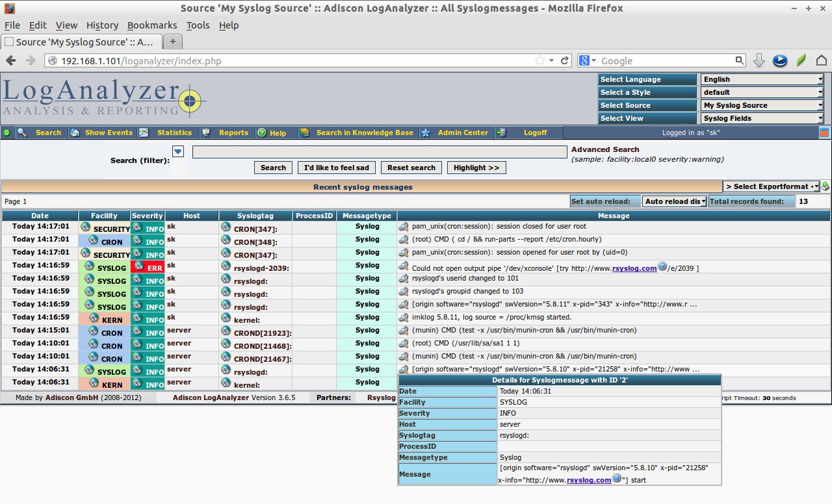Viewport: 832px width, 504px height.
Task: Click the magnifier icon beside Search menu
Action: (22, 132)
